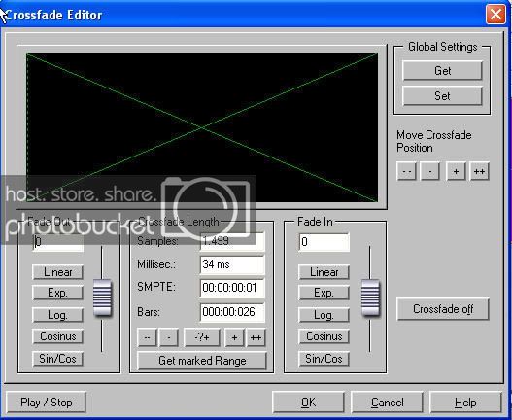Move crossfade position back one step '-'

pyautogui.click(x=429, y=171)
